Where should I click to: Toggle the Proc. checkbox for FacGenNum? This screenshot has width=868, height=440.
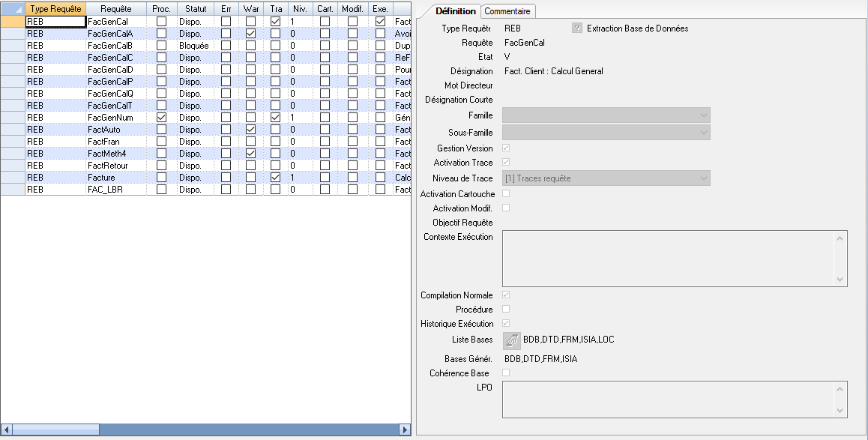click(161, 118)
